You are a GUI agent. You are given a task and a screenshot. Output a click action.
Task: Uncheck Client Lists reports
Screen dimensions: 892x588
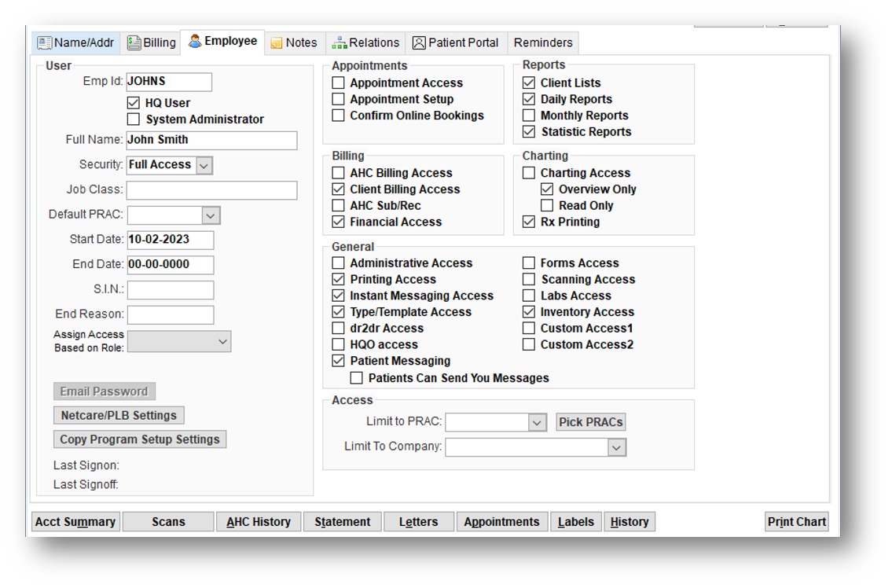(x=529, y=83)
